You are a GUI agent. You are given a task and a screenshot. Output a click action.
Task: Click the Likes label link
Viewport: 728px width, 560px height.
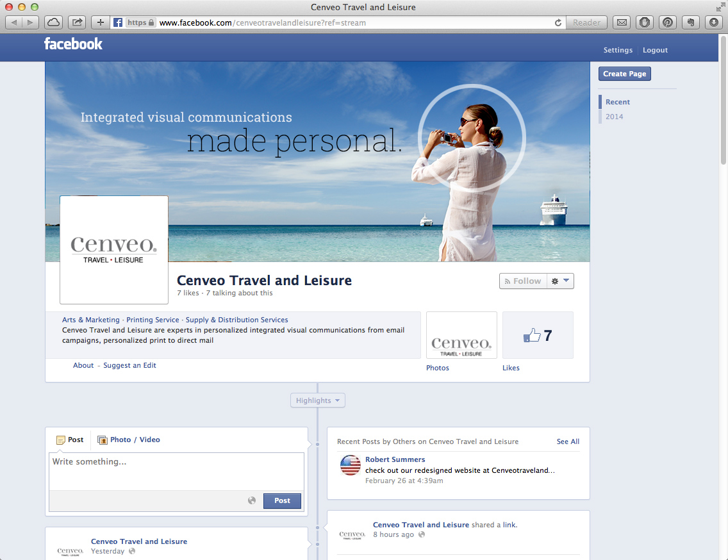pos(511,368)
